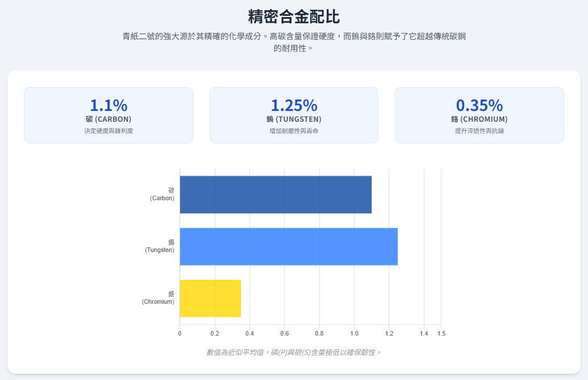Click the 鉻 (CHROMIUM) title in the card

click(479, 119)
